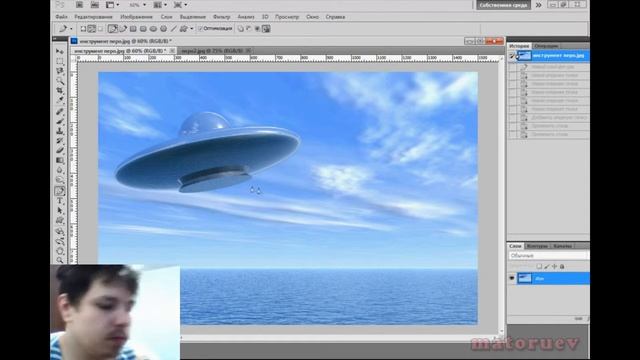
Task: Select the History Brush tool
Action: click(x=60, y=141)
